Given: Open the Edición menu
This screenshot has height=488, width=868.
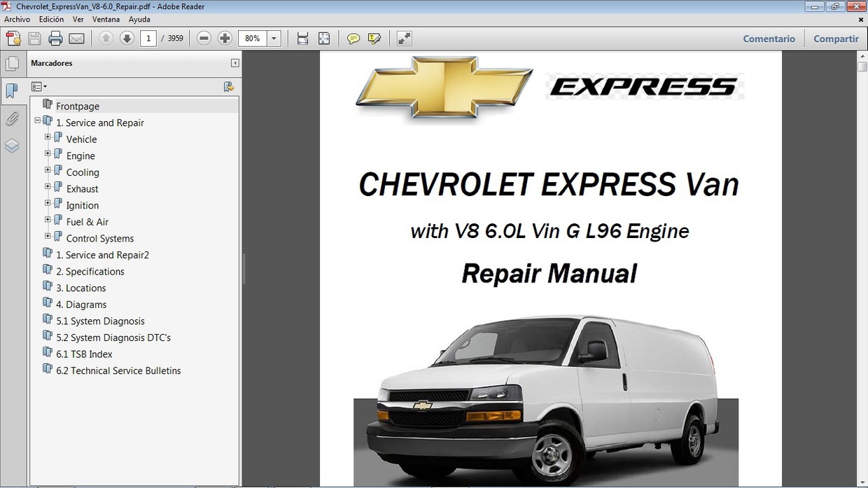Looking at the screenshot, I should pos(51,19).
